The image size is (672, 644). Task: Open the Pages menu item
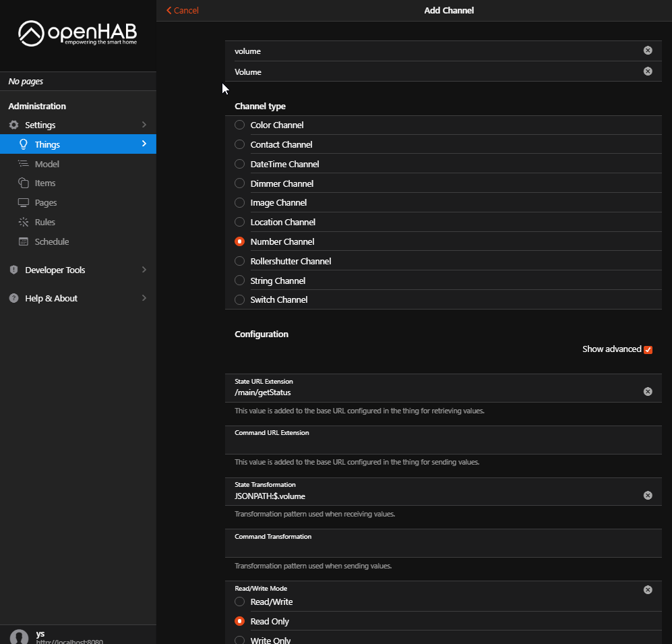coord(78,202)
